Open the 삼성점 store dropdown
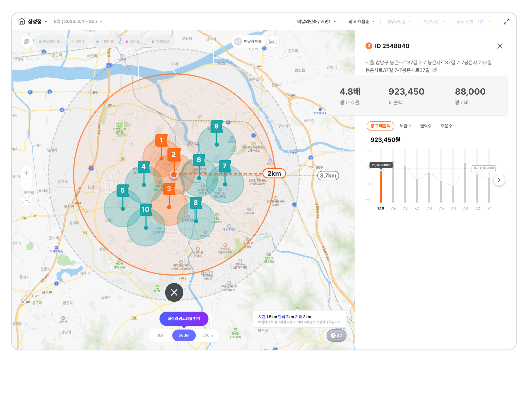 click(37, 22)
